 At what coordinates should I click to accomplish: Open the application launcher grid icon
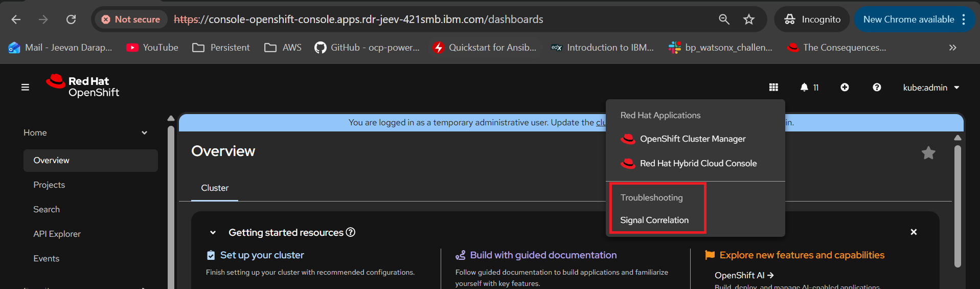coord(773,87)
